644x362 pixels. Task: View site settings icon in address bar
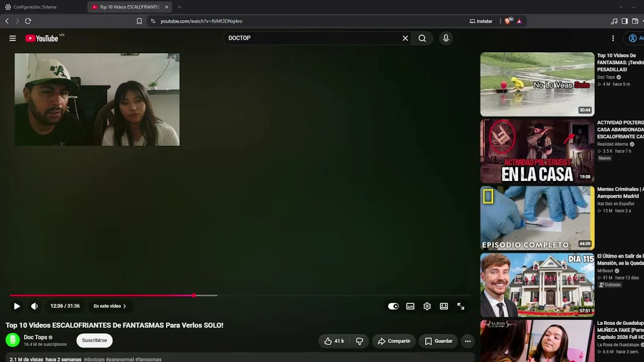point(153,21)
